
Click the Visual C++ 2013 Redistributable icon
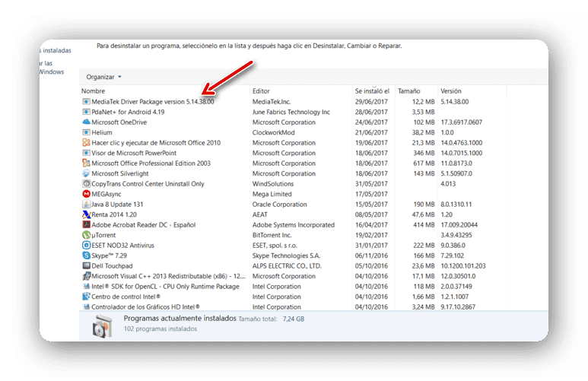point(86,276)
